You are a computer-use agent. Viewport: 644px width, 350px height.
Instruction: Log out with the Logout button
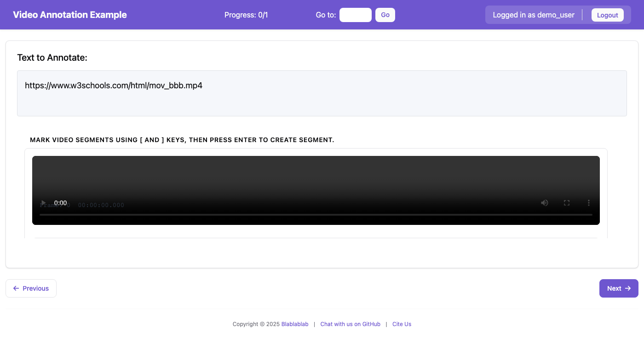(607, 15)
